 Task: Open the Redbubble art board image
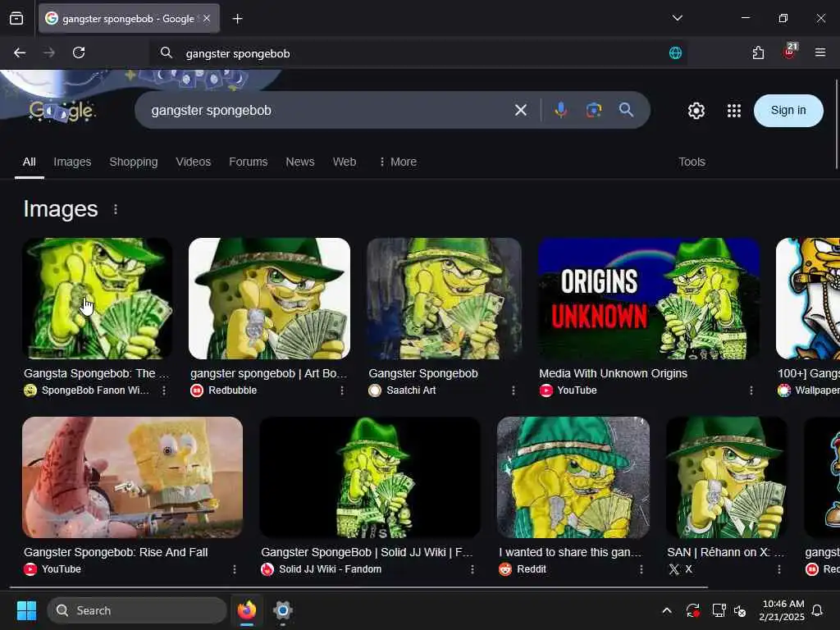(x=269, y=299)
